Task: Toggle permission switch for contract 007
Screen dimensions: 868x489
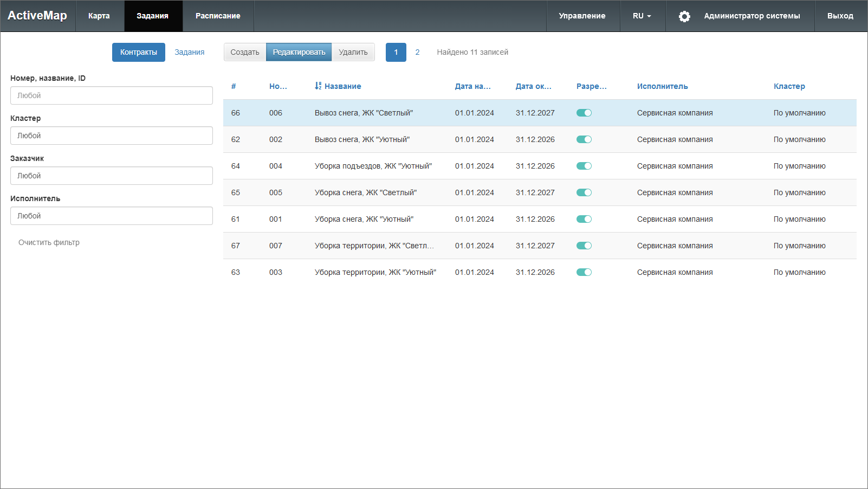Action: click(x=584, y=246)
